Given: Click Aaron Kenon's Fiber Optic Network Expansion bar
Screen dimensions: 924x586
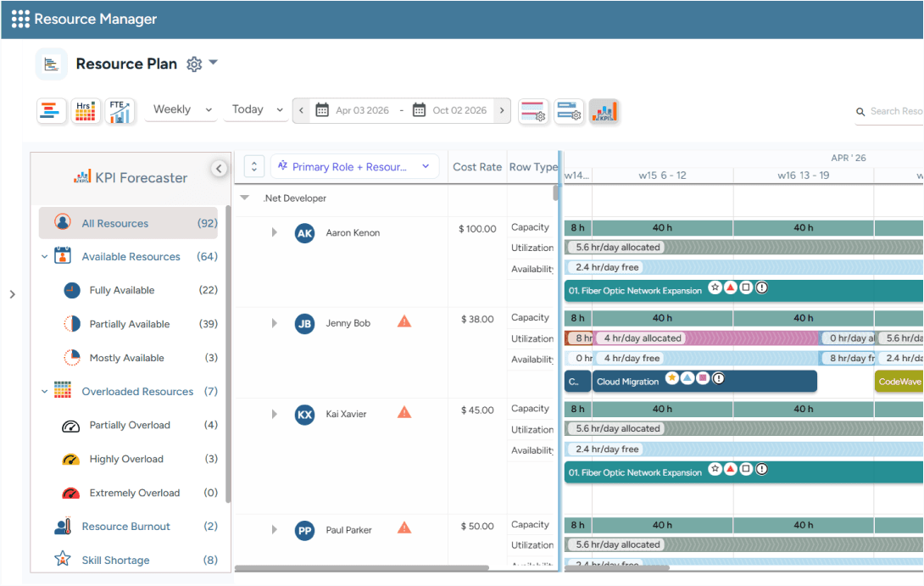Looking at the screenshot, I should click(743, 290).
